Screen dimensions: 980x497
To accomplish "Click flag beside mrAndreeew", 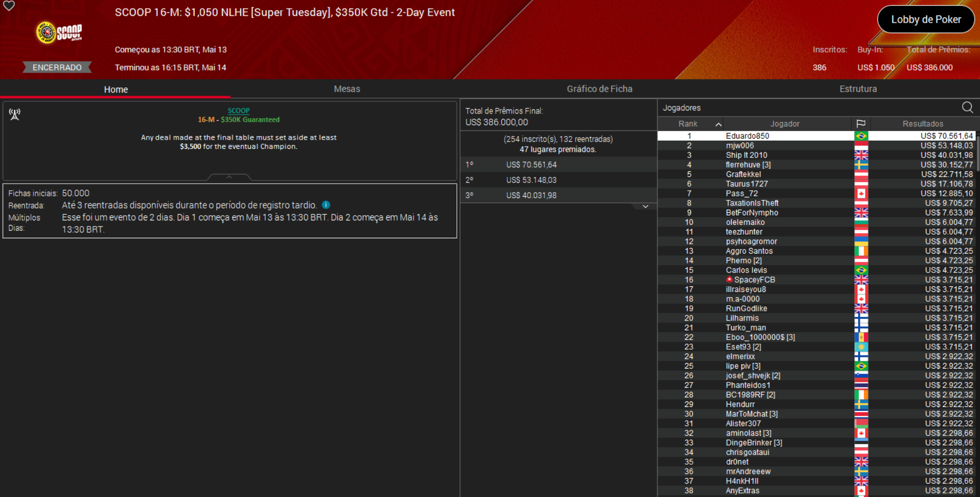I will tap(861, 471).
